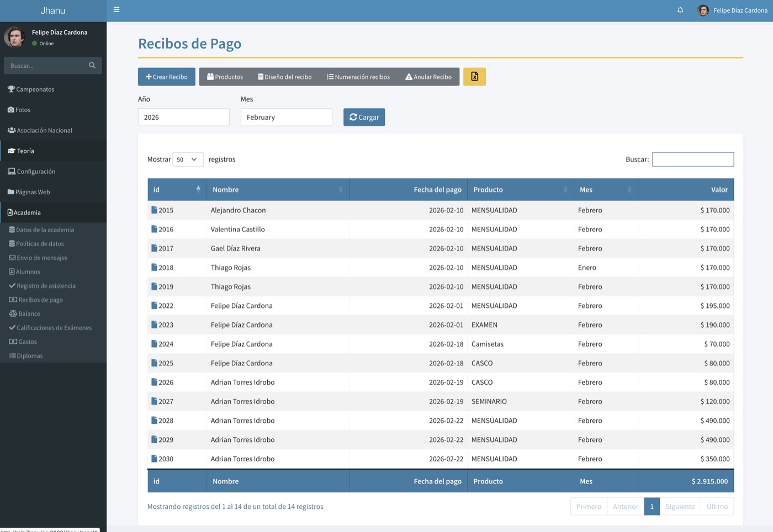Viewport: 773px width, 532px height.
Task: Open Fotos camera item in sidebar
Action: [19, 110]
